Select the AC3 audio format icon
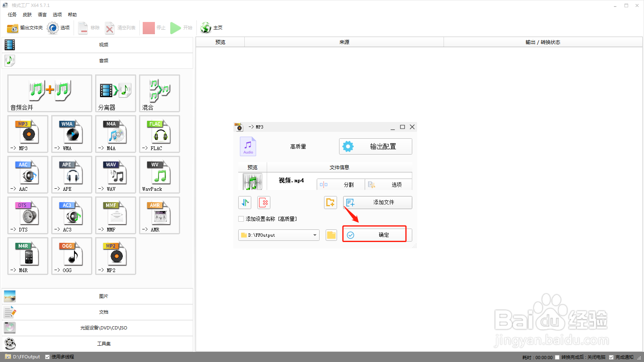644x362 pixels. (x=72, y=216)
